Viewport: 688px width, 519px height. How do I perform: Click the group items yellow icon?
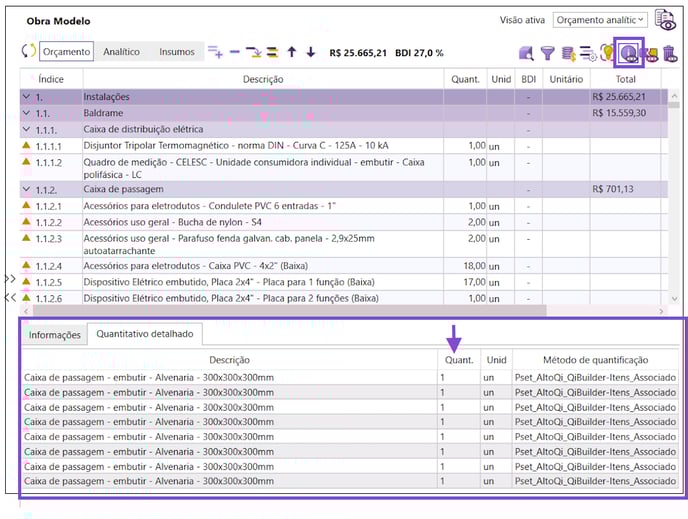(272, 52)
